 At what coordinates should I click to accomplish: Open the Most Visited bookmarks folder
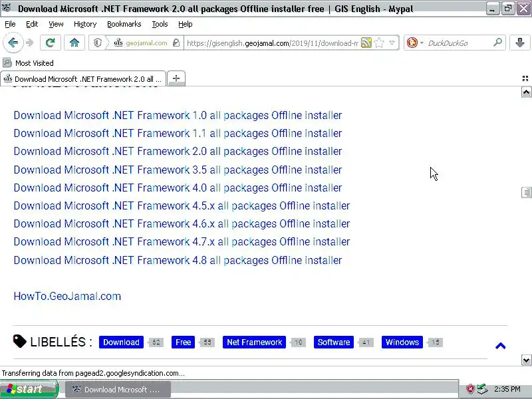pyautogui.click(x=29, y=63)
